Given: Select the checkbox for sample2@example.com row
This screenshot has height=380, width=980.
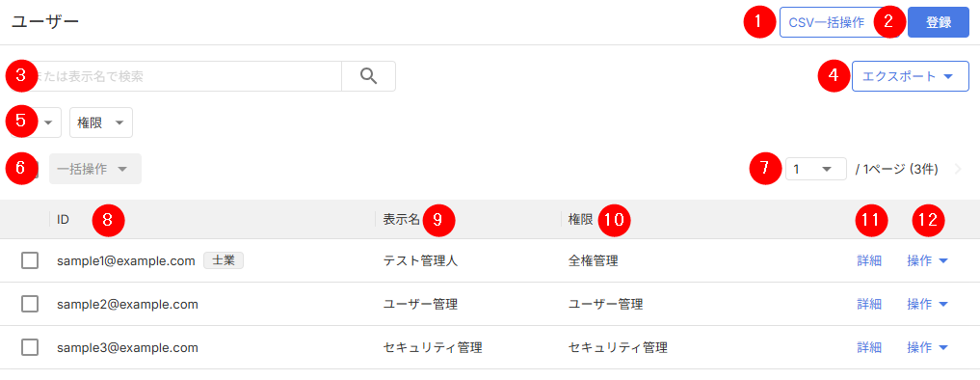Looking at the screenshot, I should (29, 304).
